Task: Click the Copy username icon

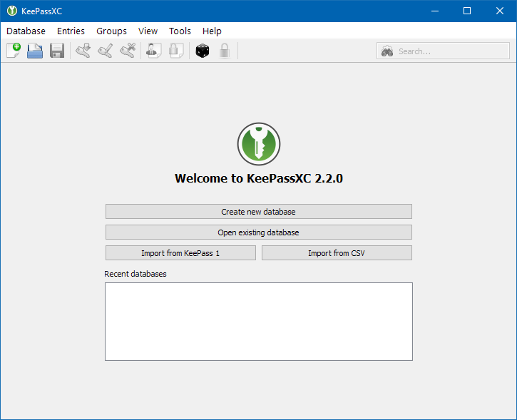Action: point(153,51)
